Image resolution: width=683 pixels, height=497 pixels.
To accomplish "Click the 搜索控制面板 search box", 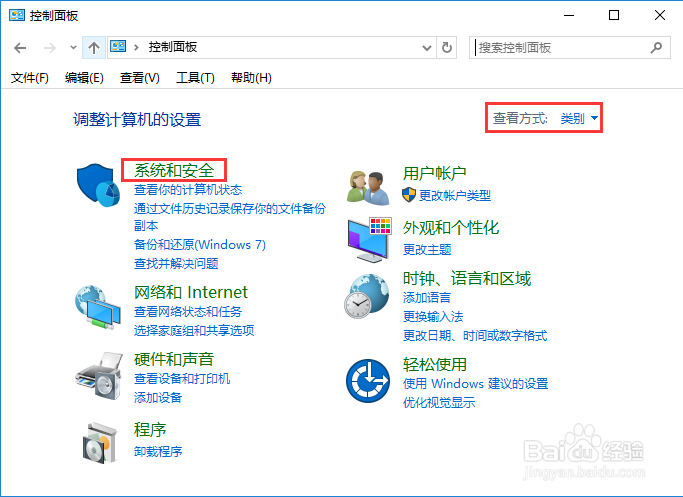I will pyautogui.click(x=570, y=47).
